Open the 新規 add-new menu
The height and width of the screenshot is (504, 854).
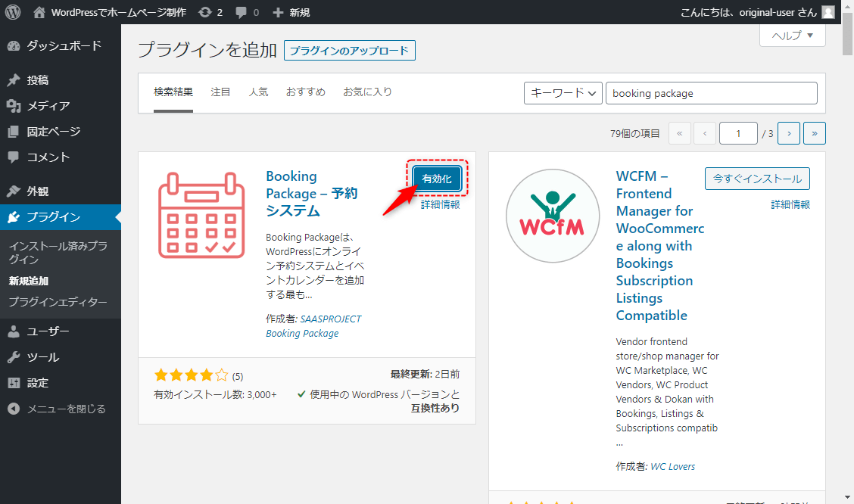291,12
